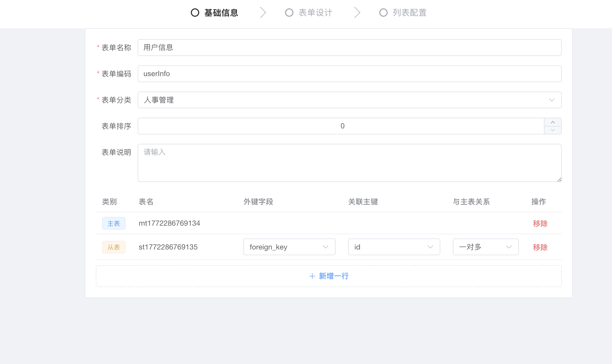
Task: Add a new row with 新增一行
Action: click(x=333, y=276)
